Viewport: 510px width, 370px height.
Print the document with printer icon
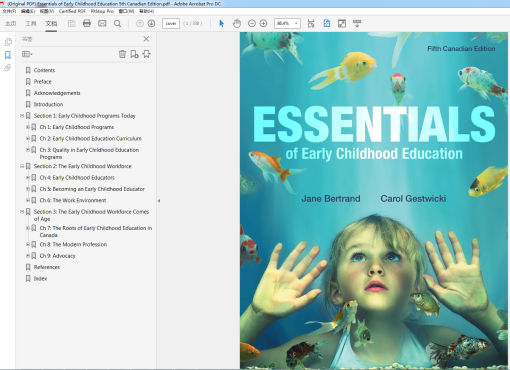(87, 23)
